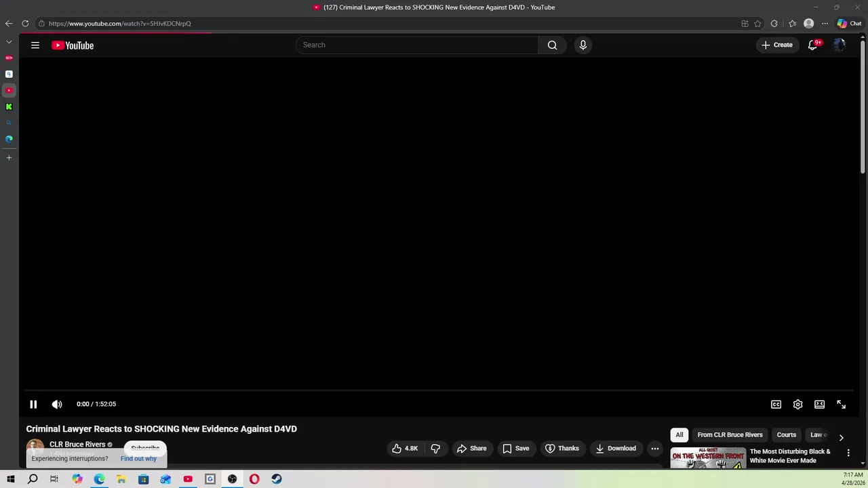The image size is (868, 488).
Task: Save video to a playlist
Action: (516, 448)
